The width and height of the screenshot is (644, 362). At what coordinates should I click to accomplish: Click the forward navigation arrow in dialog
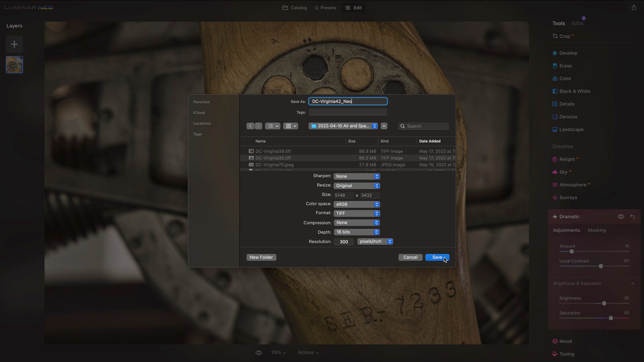click(258, 126)
